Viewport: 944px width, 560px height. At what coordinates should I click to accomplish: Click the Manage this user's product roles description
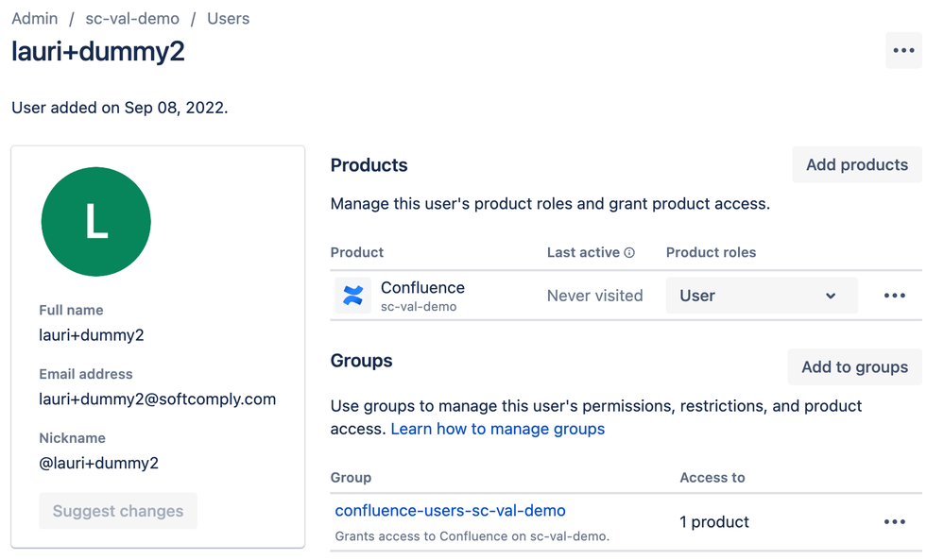tap(550, 204)
